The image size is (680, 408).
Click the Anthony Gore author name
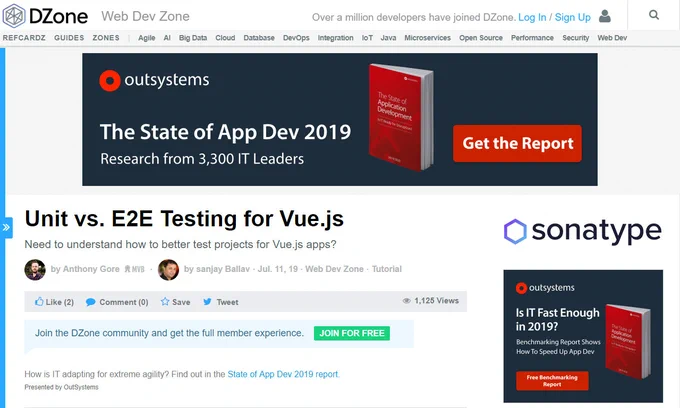91,269
